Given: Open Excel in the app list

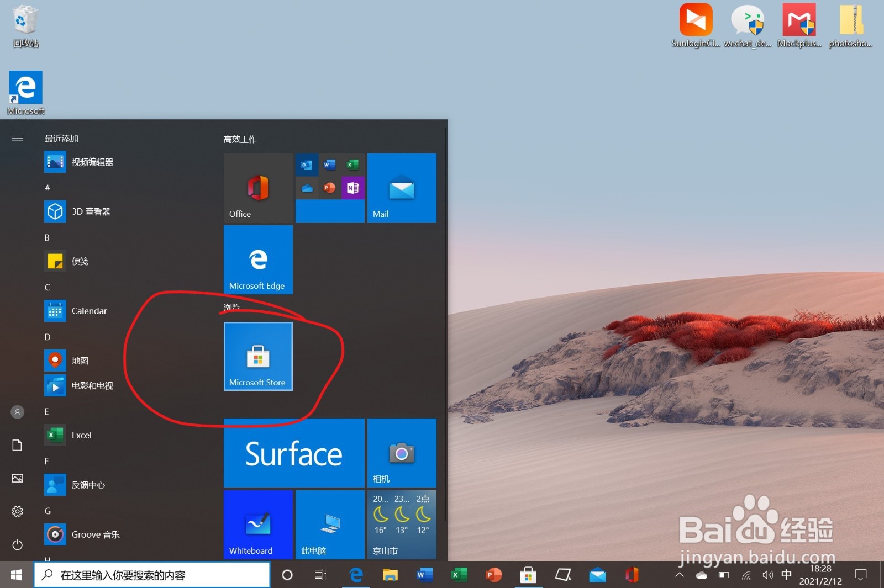Looking at the screenshot, I should [x=68, y=435].
